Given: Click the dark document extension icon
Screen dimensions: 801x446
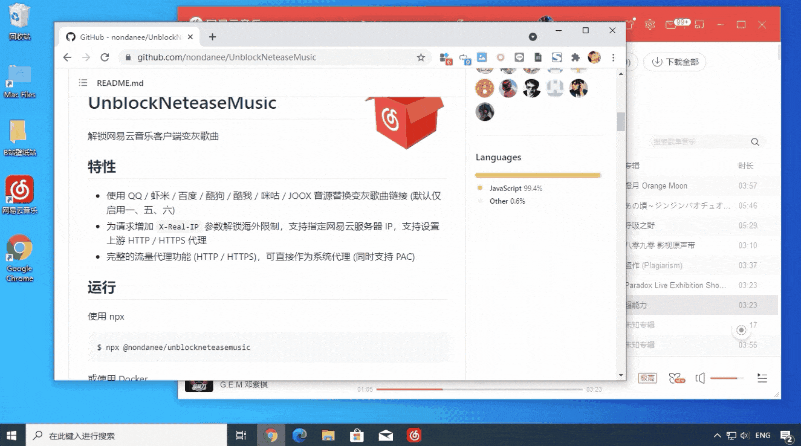Looking at the screenshot, I should (538, 57).
